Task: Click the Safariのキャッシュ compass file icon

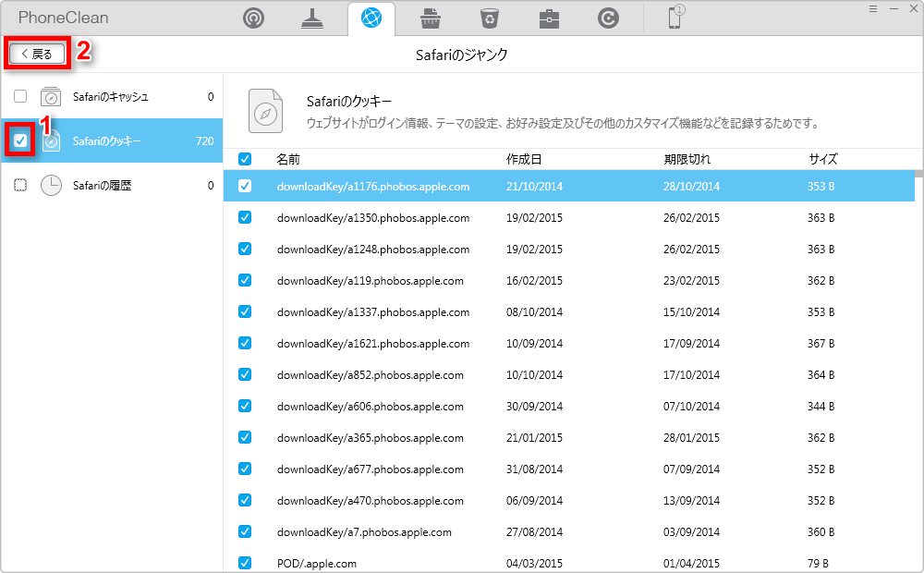Action: tap(51, 97)
